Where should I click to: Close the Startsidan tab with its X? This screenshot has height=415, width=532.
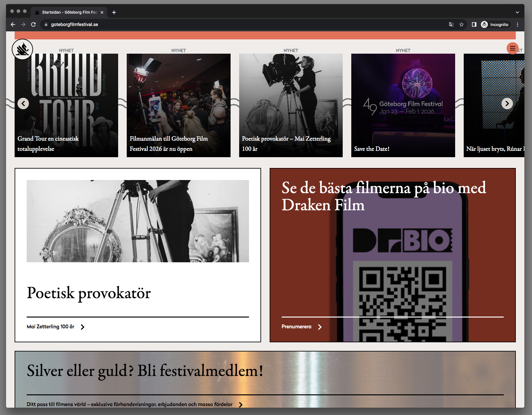coord(102,12)
